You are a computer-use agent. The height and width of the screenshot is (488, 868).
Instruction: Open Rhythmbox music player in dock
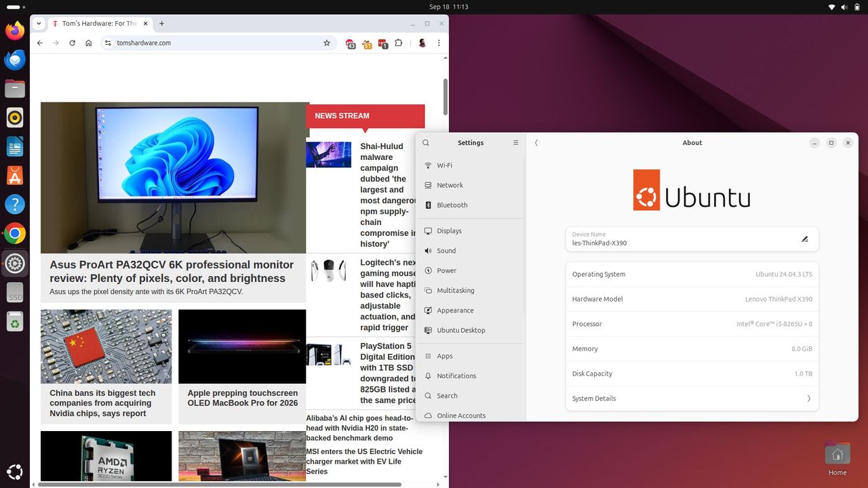tap(15, 118)
